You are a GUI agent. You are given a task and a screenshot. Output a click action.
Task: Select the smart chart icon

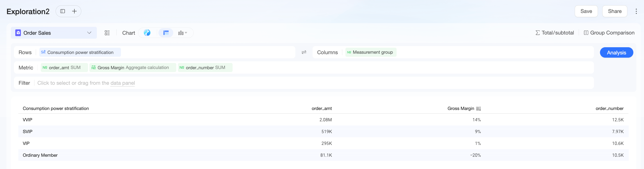147,33
